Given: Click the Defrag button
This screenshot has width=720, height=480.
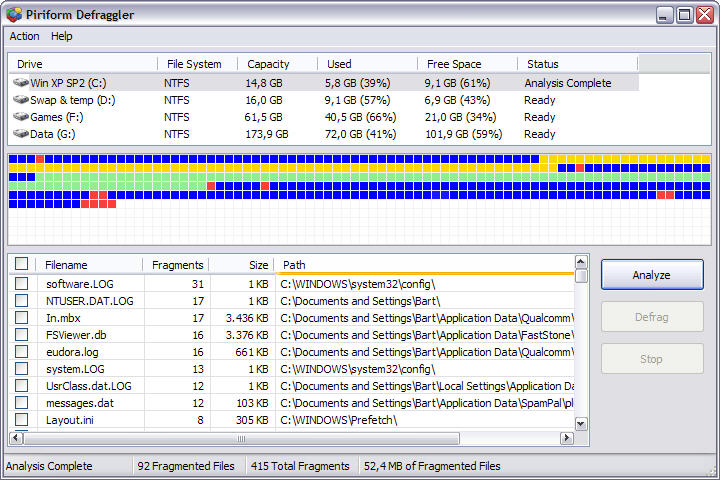Looking at the screenshot, I should (652, 317).
